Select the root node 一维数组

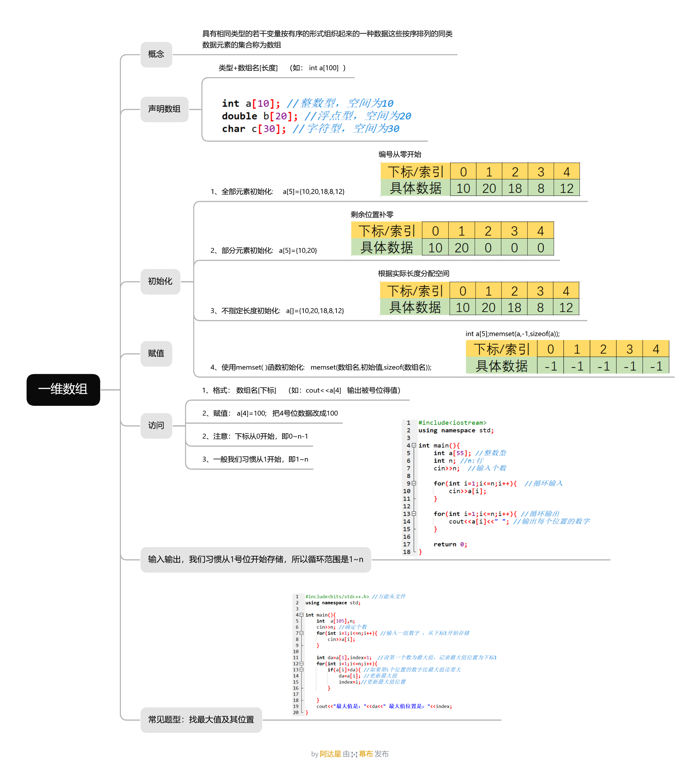(x=63, y=390)
